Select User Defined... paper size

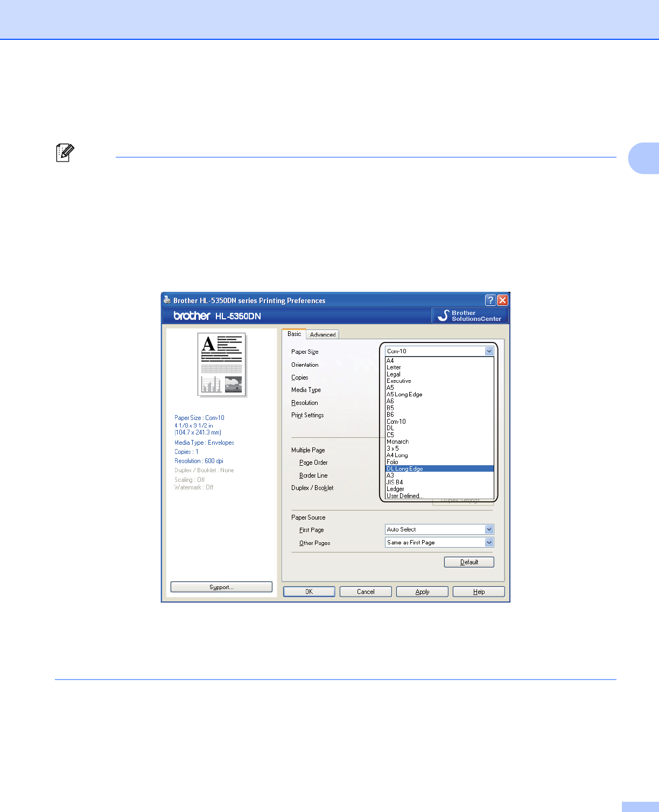point(439,496)
